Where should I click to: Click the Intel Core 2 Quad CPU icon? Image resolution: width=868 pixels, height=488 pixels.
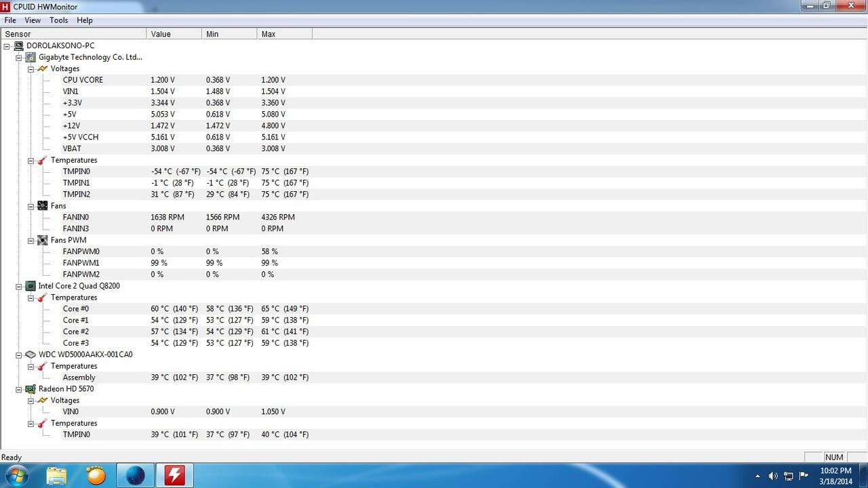31,286
